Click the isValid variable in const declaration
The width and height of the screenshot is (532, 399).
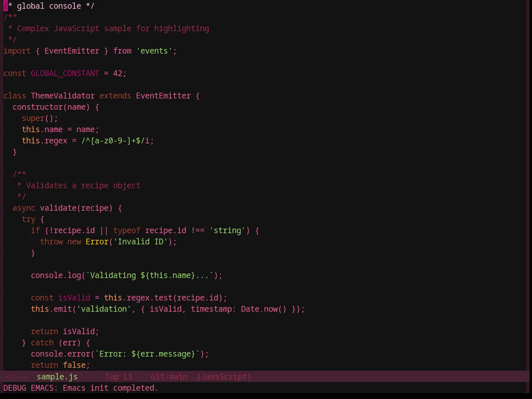[74, 298]
